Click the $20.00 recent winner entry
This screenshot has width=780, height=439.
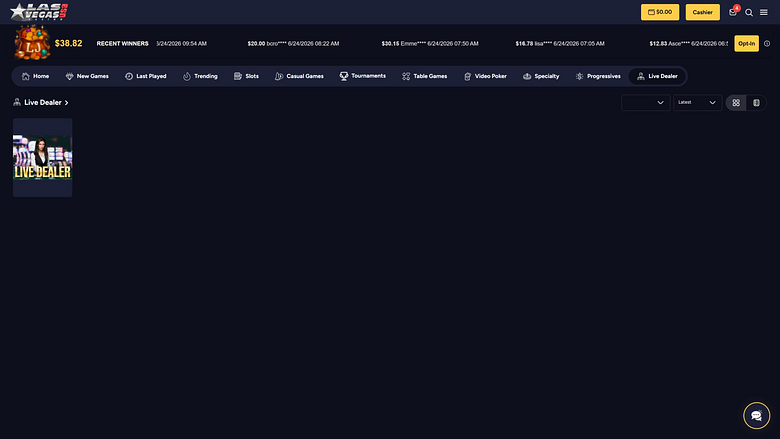pyautogui.click(x=293, y=44)
